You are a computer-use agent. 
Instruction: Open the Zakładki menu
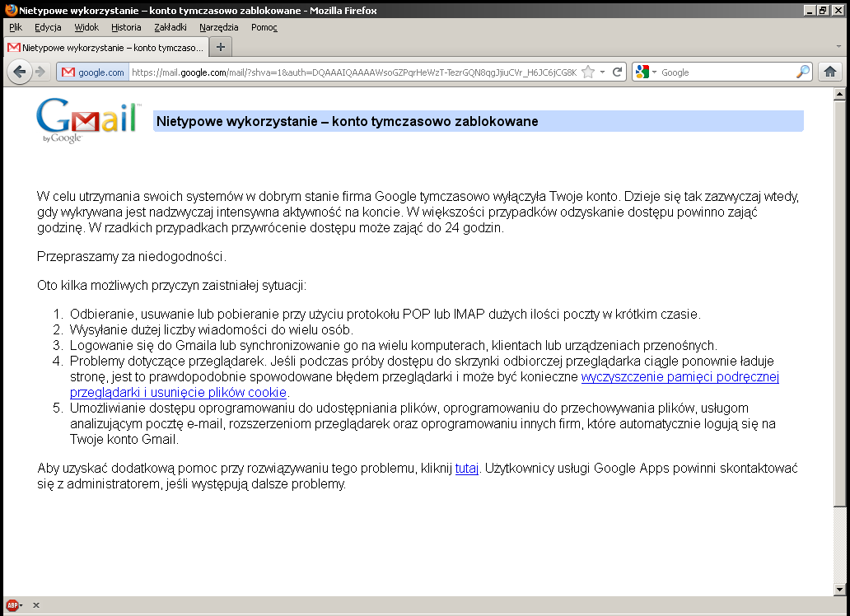pos(170,27)
